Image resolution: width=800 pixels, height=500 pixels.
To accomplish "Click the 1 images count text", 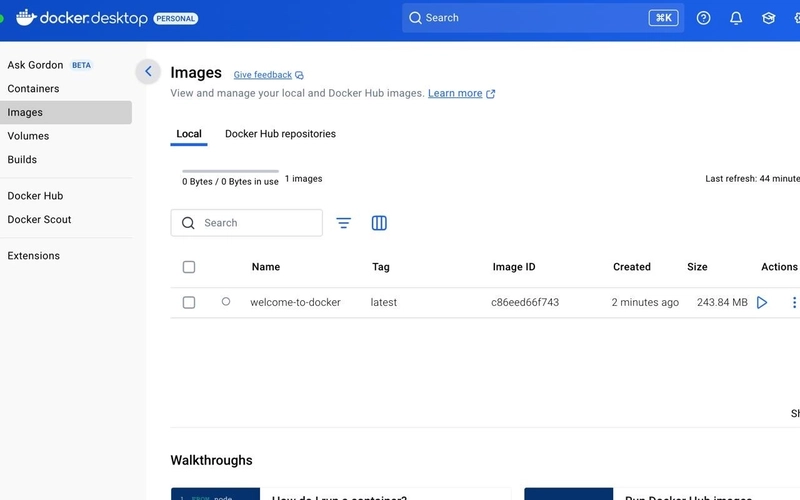I will [x=304, y=179].
